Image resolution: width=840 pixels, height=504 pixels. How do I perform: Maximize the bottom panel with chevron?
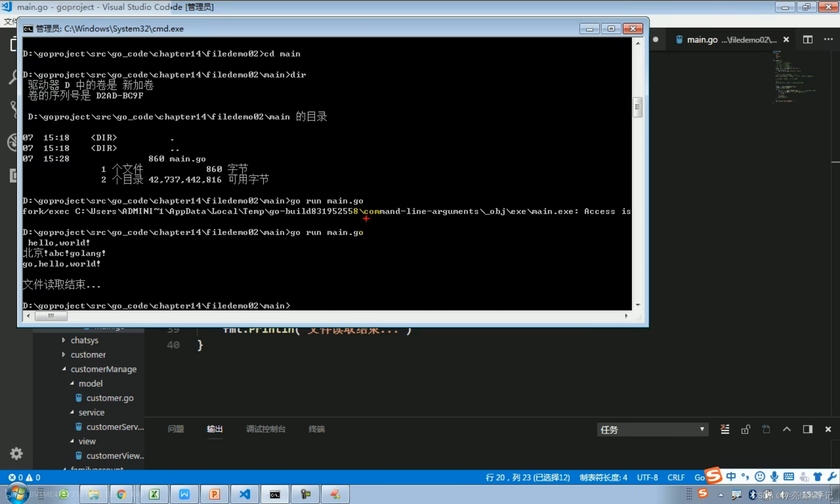point(787,429)
